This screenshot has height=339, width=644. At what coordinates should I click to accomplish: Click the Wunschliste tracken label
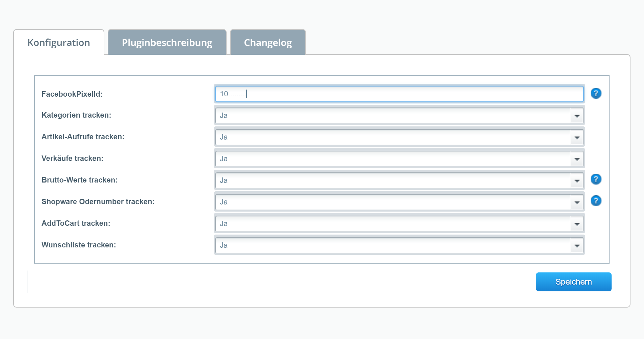coord(79,245)
